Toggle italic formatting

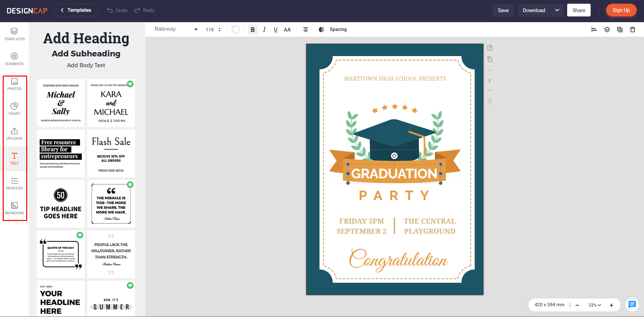click(x=264, y=30)
